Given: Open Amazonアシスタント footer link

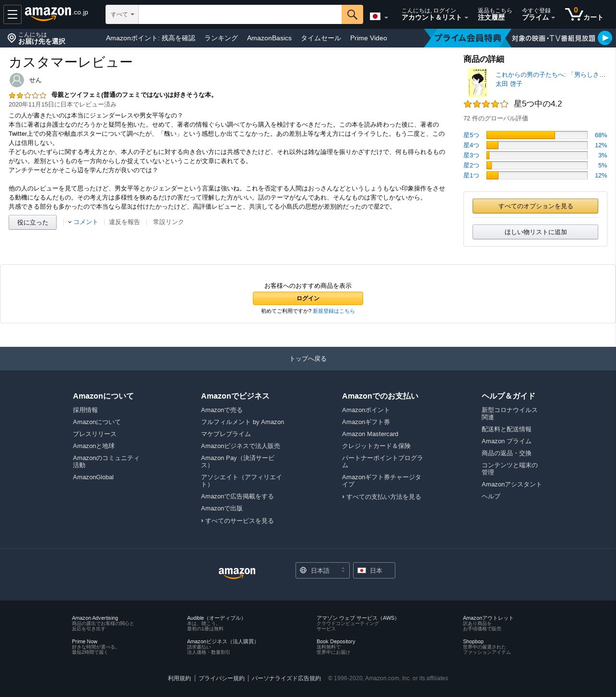Looking at the screenshot, I should click(511, 484).
